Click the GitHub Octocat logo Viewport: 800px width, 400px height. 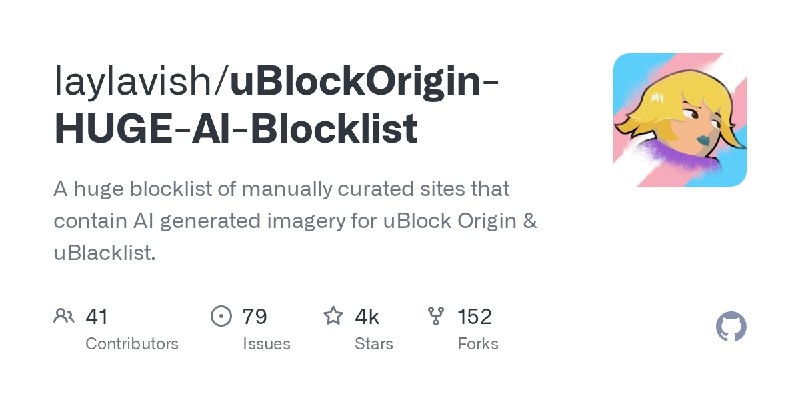point(732,327)
